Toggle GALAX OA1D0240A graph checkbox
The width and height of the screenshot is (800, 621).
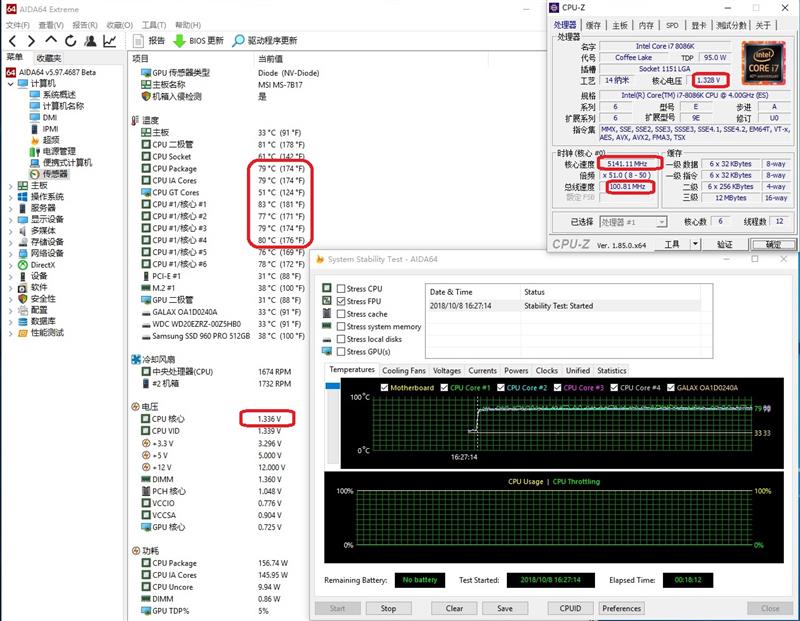(x=671, y=388)
